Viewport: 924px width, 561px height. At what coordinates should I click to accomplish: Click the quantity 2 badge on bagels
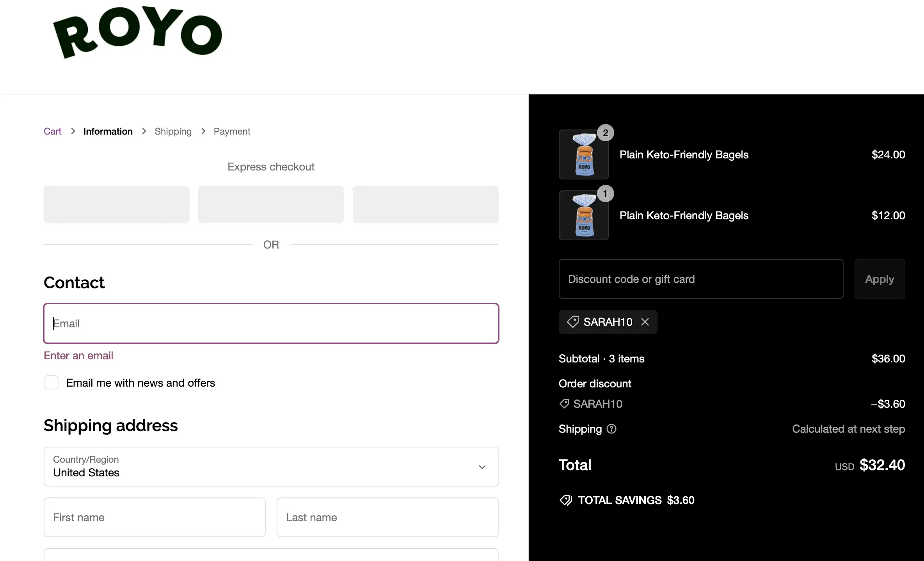pyautogui.click(x=605, y=133)
